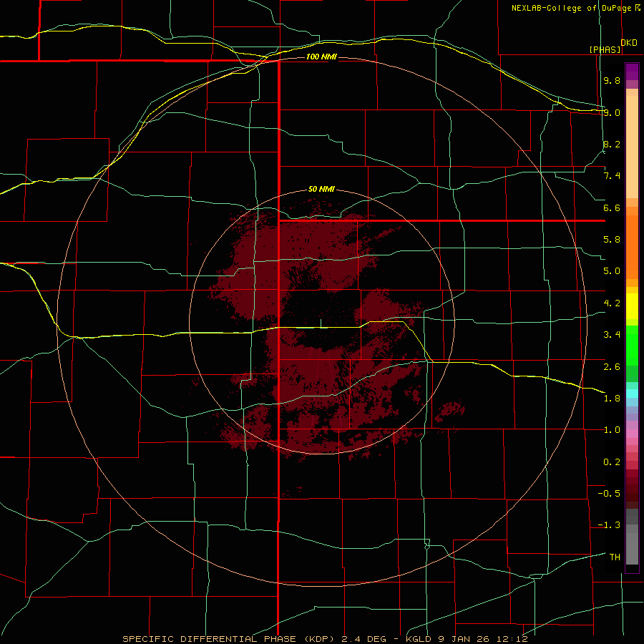Click the green segment of the color bar
The height and width of the screenshot is (644, 644).
coord(632,345)
